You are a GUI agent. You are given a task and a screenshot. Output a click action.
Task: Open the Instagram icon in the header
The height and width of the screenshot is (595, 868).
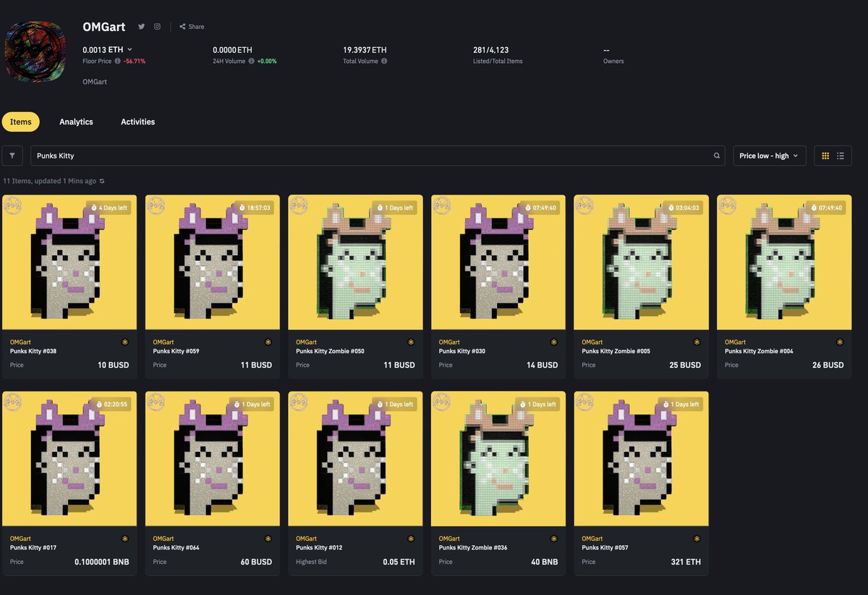[x=157, y=26]
